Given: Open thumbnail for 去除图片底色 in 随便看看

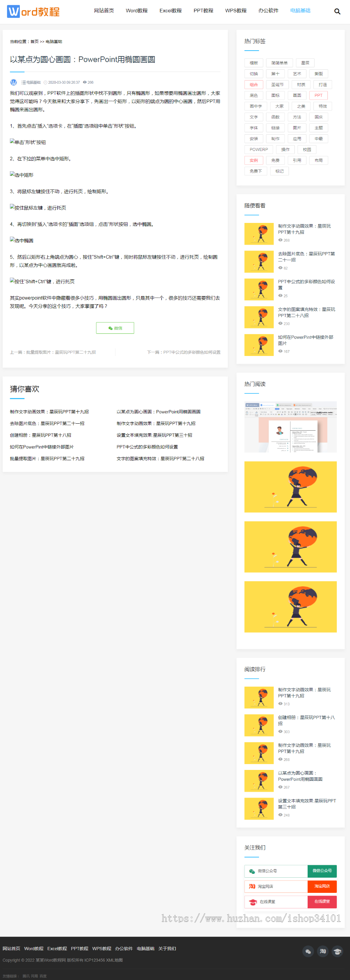Looking at the screenshot, I should pyautogui.click(x=259, y=262).
